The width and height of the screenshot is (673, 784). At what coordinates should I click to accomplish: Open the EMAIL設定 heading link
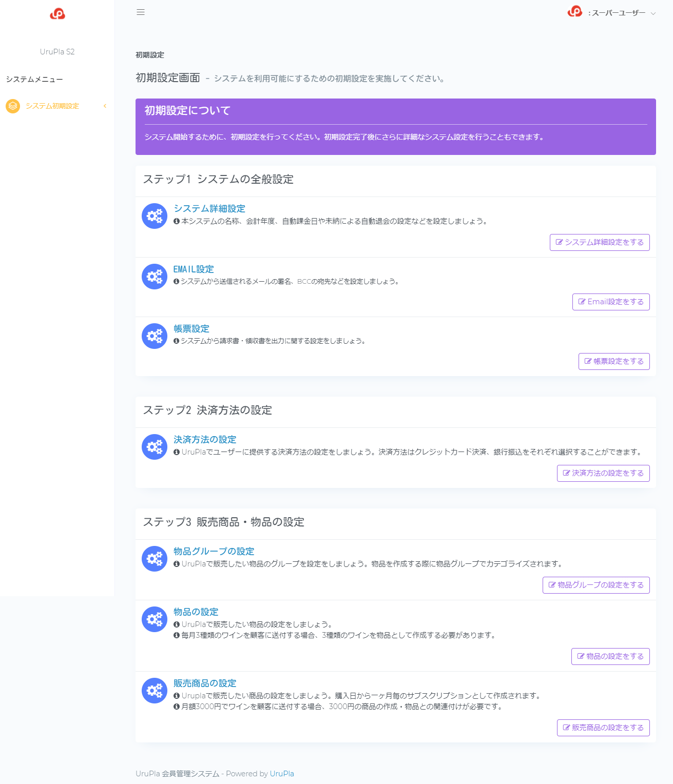coord(194,269)
